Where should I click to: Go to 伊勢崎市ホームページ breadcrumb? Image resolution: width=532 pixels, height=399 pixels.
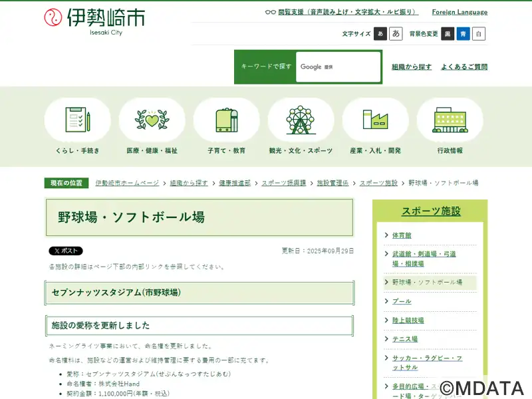127,183
